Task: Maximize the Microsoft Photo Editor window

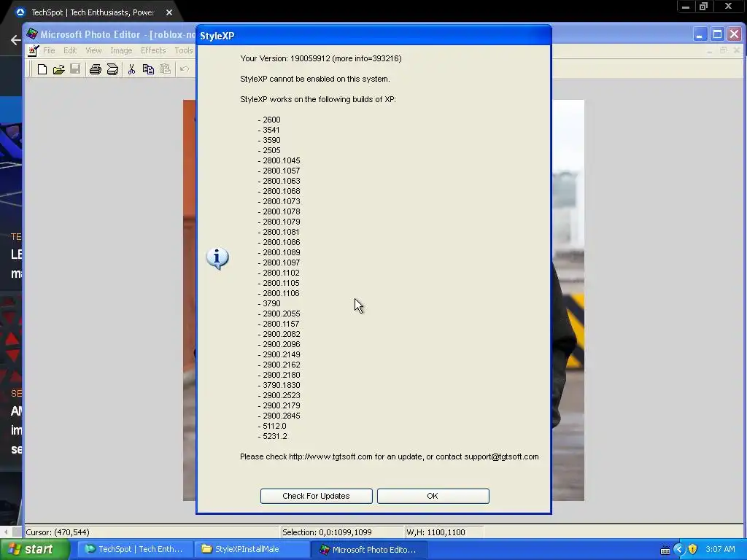Action: tap(717, 34)
